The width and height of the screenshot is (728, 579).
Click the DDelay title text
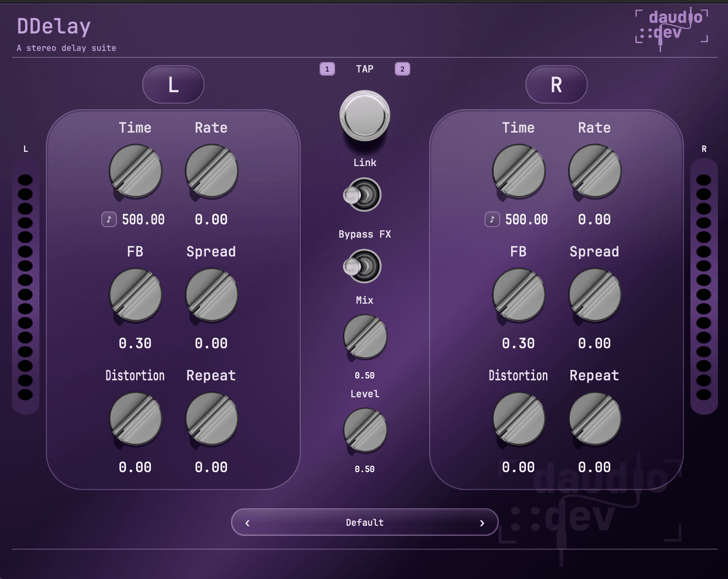(54, 27)
